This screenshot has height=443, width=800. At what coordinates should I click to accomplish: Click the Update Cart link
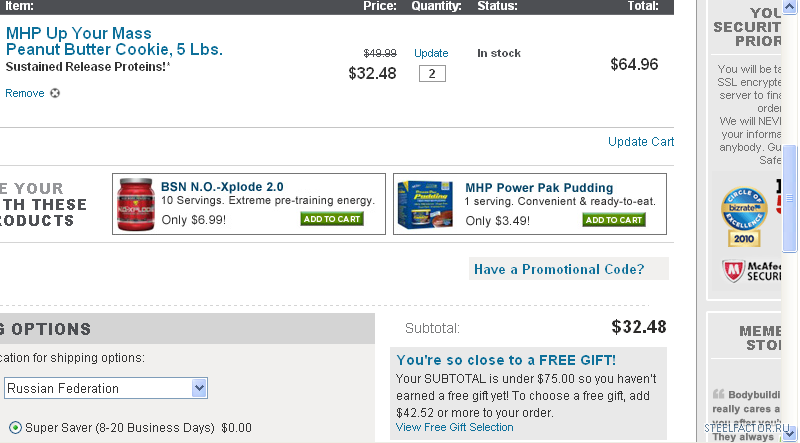point(640,142)
